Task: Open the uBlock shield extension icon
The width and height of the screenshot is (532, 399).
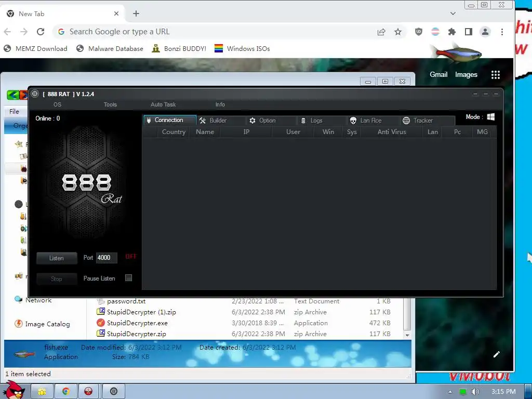Action: coord(419,32)
